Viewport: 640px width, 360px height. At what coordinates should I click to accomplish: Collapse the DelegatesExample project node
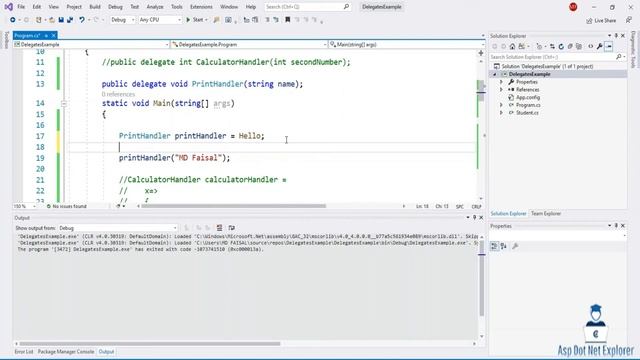(x=495, y=74)
